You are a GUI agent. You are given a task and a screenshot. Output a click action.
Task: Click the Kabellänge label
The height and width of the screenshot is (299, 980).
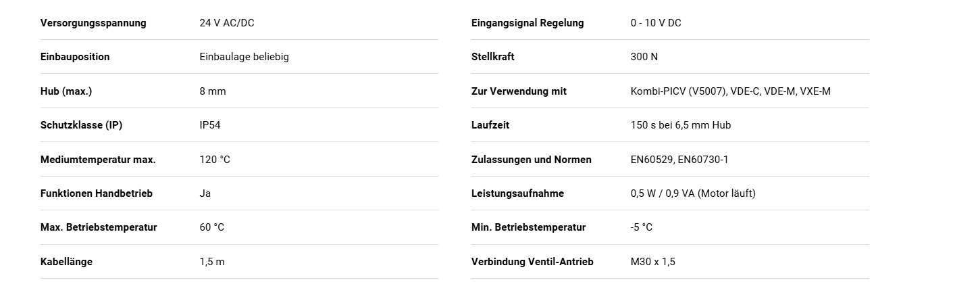66,262
